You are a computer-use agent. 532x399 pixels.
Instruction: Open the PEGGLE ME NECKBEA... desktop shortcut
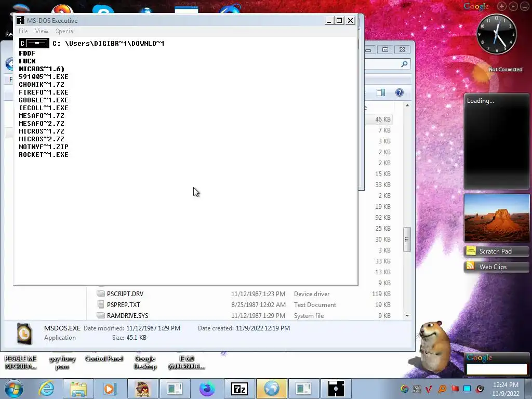pos(20,362)
